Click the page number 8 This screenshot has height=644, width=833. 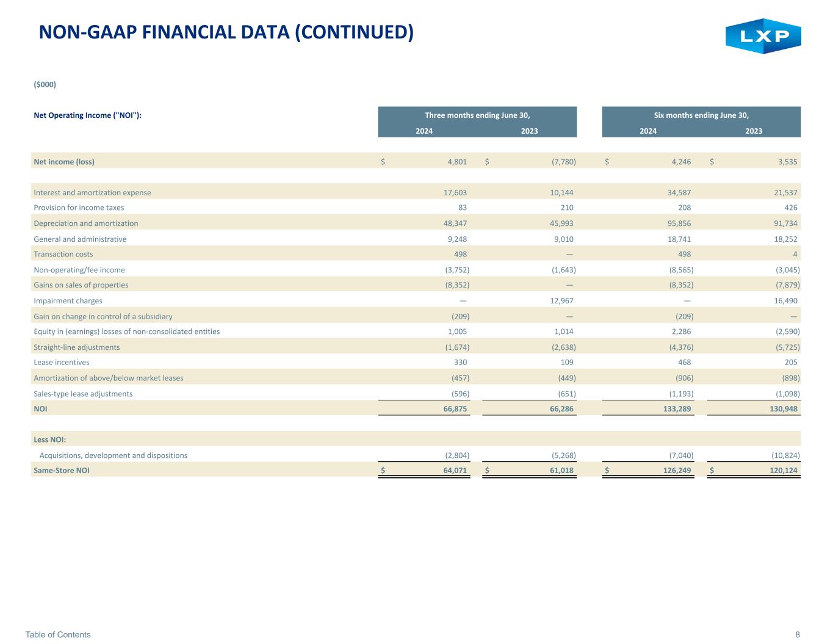coord(797,634)
